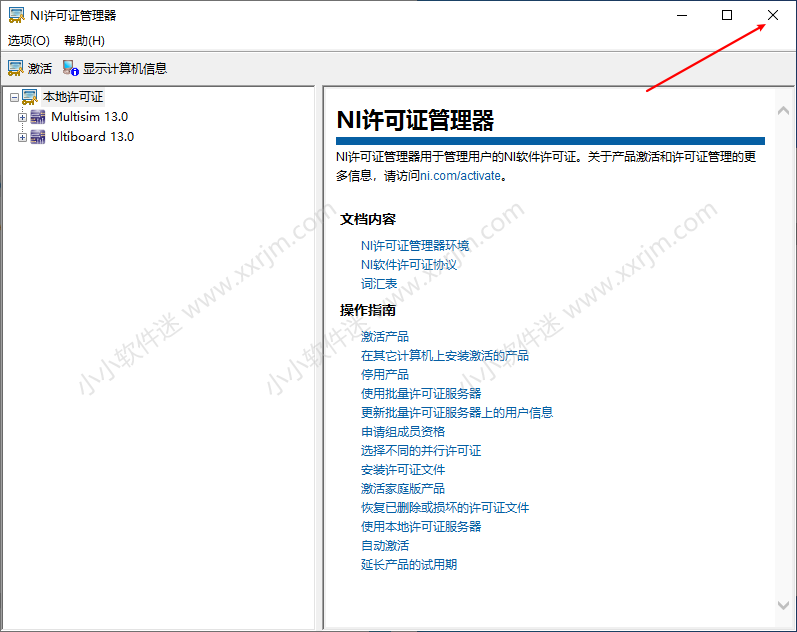
Task: Open the 选择不同的并行许可证 link
Action: point(421,450)
